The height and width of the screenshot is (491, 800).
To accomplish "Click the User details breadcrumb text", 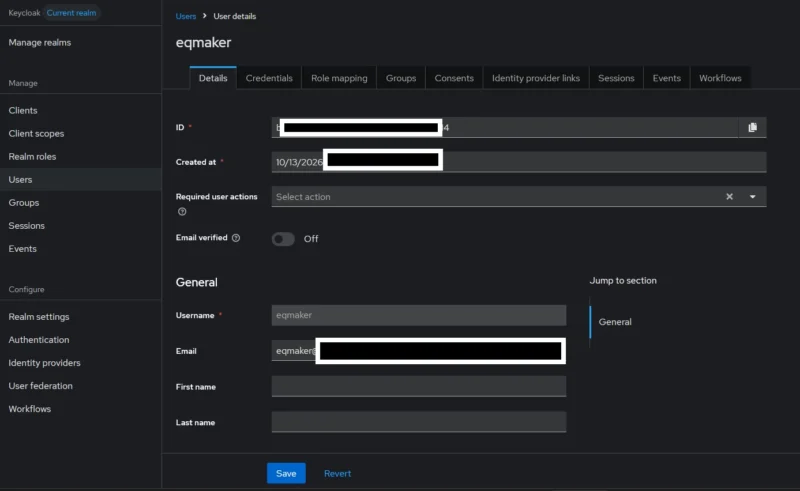I will [x=235, y=16].
